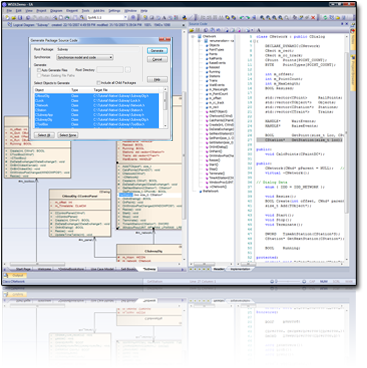Click the green undo arrow toolbar icon
This screenshot has height=368, width=367.
pyautogui.click(x=242, y=18)
